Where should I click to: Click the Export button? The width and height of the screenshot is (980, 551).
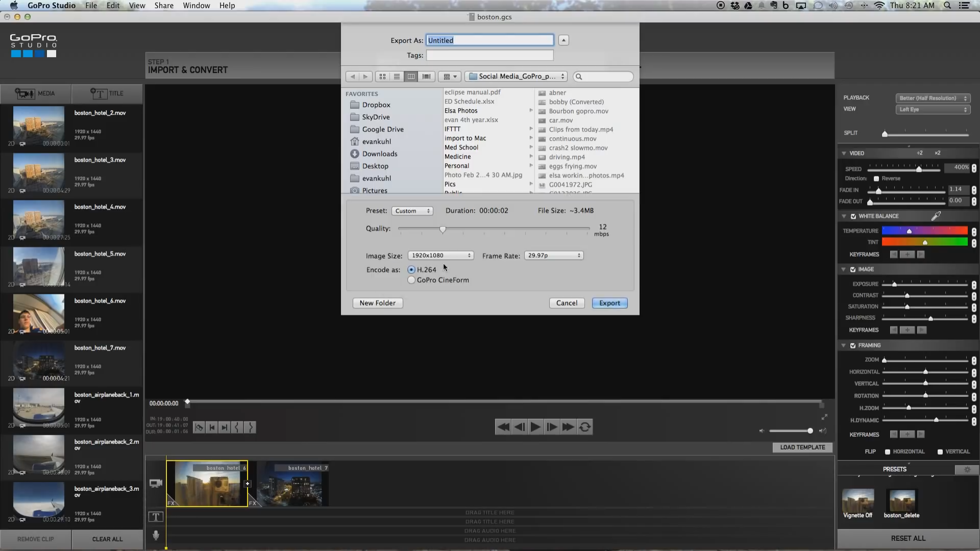(609, 303)
